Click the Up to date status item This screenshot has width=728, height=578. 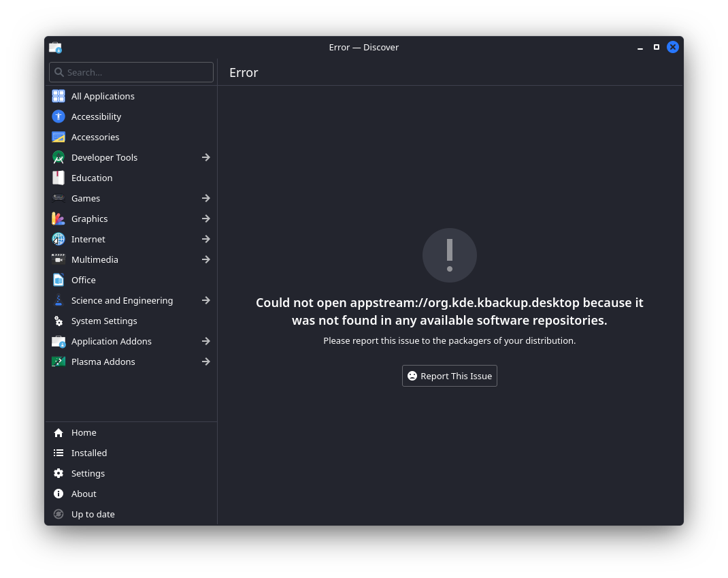point(93,514)
